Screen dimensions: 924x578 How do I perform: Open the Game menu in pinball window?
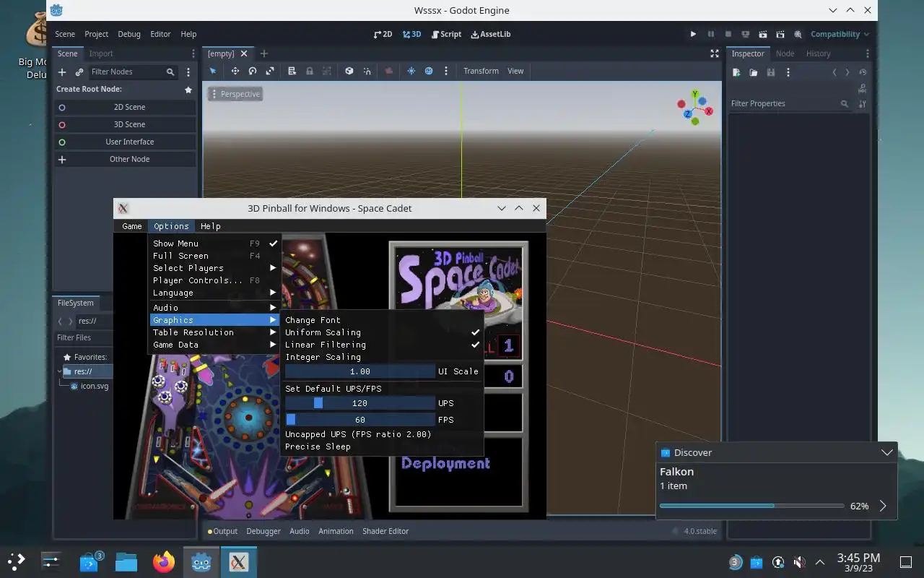pos(132,226)
